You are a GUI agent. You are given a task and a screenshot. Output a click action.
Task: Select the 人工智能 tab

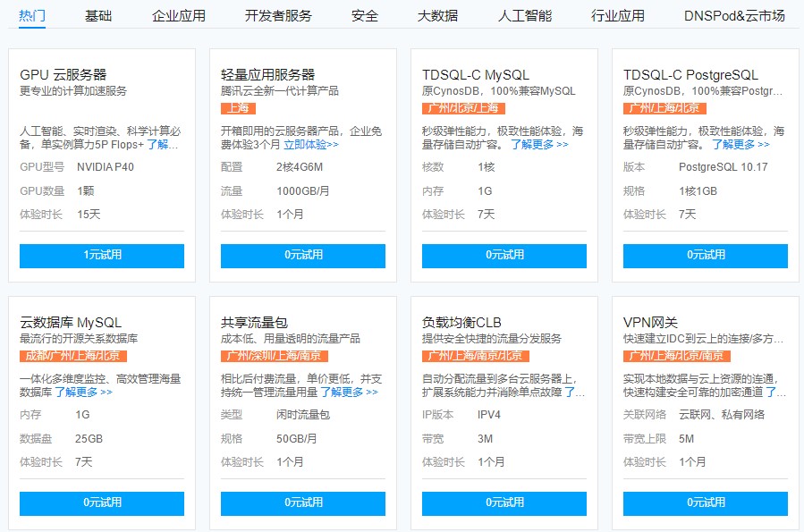pyautogui.click(x=525, y=16)
